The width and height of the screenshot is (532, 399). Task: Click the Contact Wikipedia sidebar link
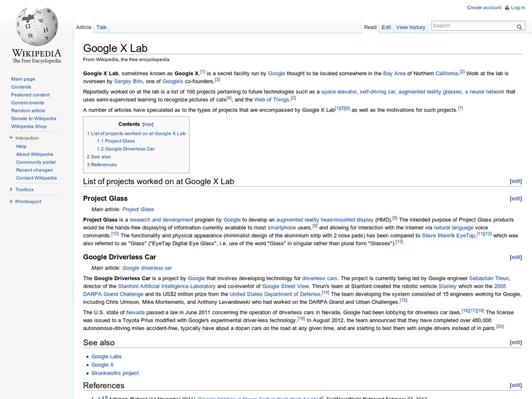35,177
